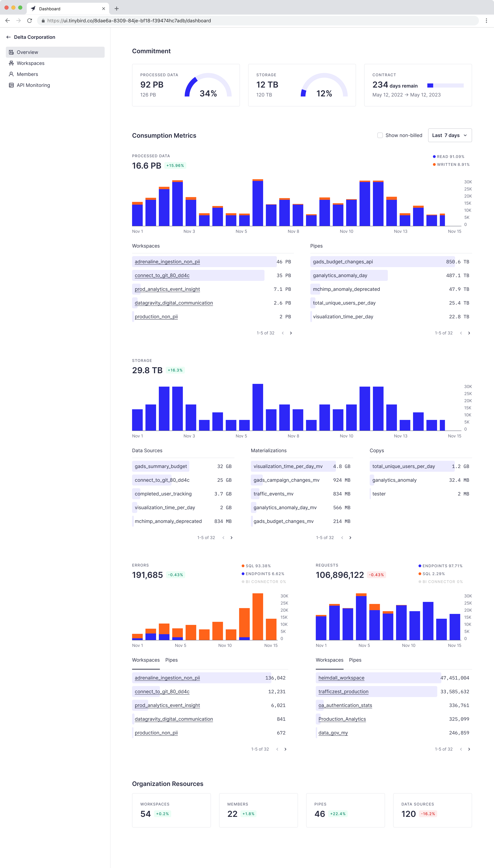Image resolution: width=494 pixels, height=868 pixels.
Task: Click the contract days remaining progress bar
Action: [445, 85]
